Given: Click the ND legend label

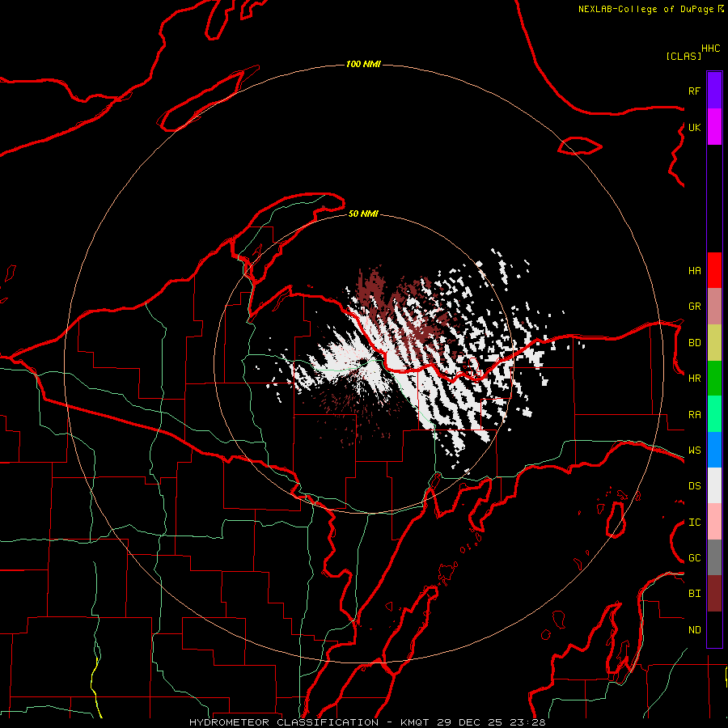Looking at the screenshot, I should [694, 630].
